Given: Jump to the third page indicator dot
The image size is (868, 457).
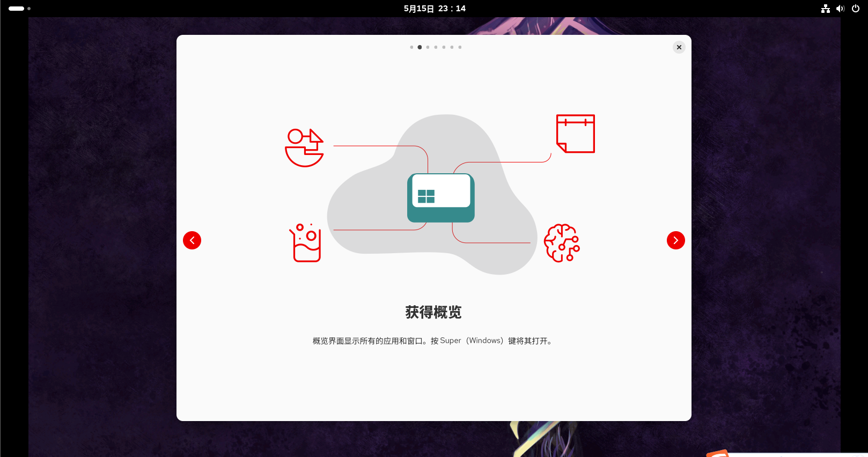Looking at the screenshot, I should point(428,47).
